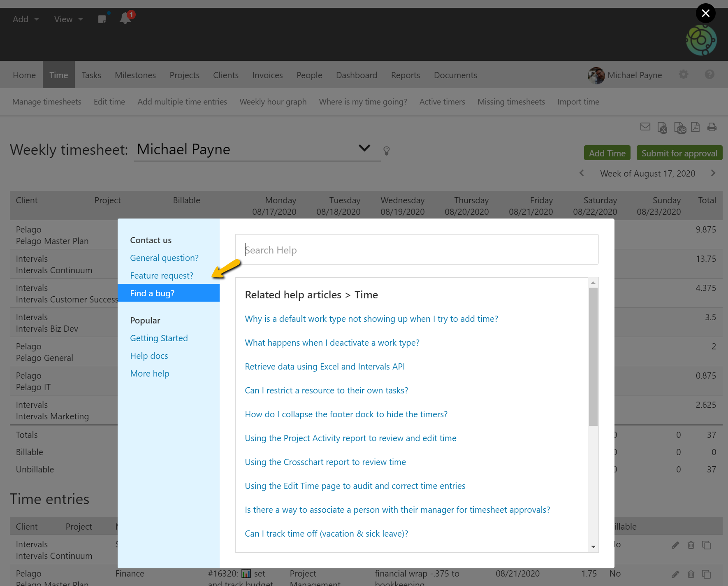Switch to the Projects tab

pos(184,75)
